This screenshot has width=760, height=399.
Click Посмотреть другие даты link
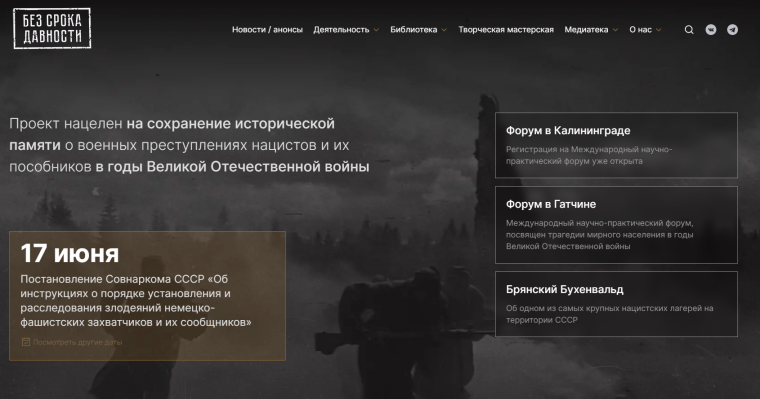[78, 342]
